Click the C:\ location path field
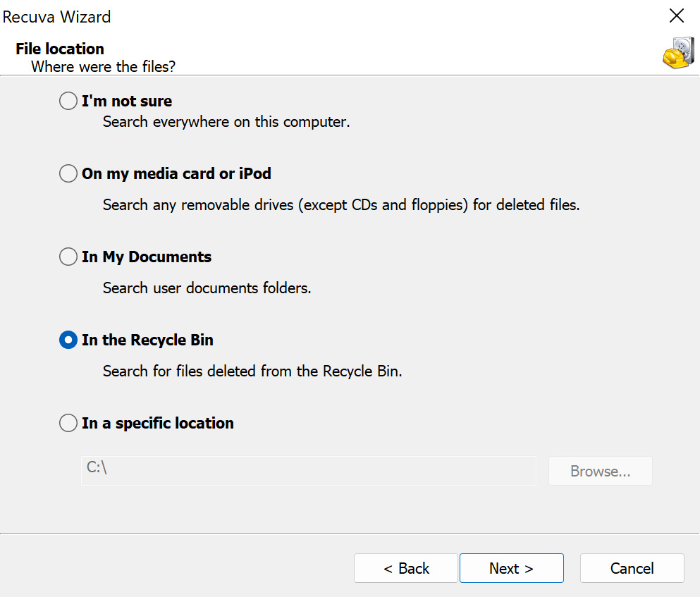The image size is (700, 597). pos(309,471)
